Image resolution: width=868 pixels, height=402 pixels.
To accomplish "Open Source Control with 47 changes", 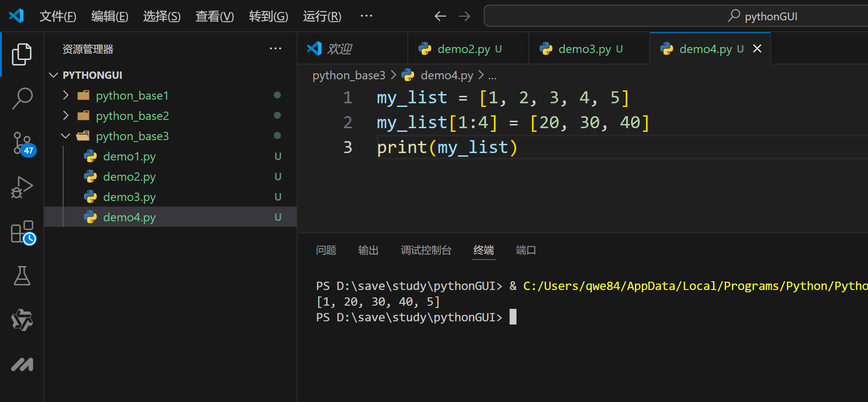I will point(23,144).
